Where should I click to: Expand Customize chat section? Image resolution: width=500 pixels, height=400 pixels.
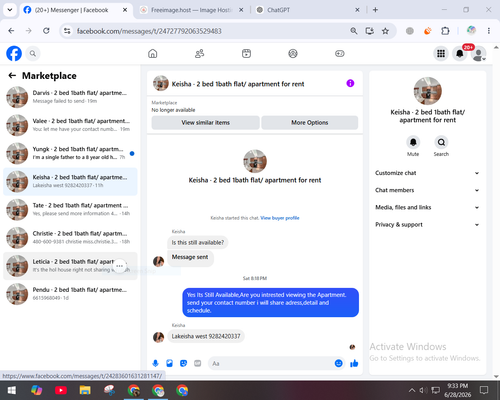point(427,173)
